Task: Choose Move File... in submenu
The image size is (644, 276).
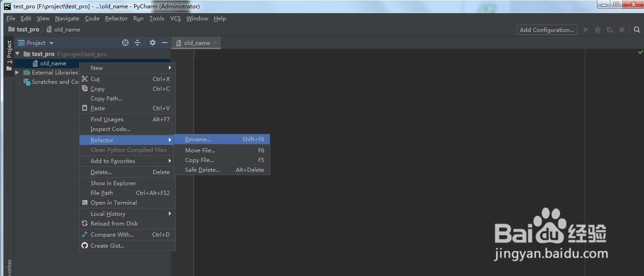Action: [x=222, y=151]
